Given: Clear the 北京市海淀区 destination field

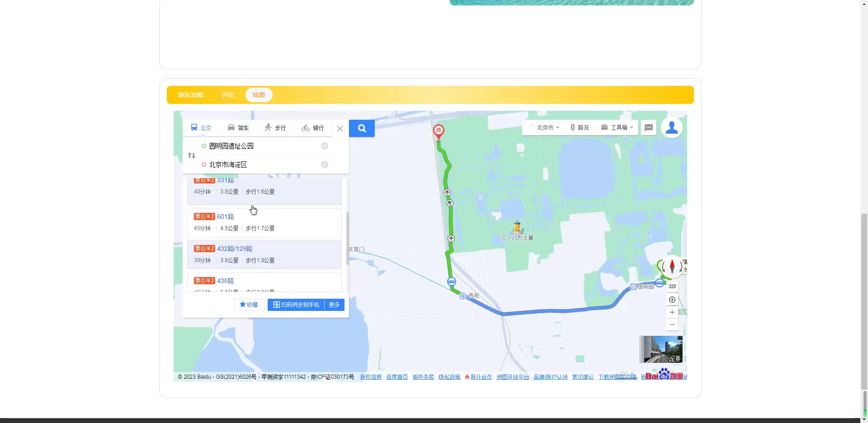Looking at the screenshot, I should click(x=325, y=164).
